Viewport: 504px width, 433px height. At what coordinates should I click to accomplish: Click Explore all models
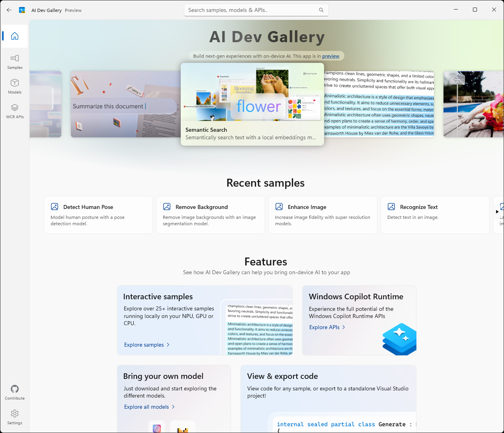click(x=147, y=407)
